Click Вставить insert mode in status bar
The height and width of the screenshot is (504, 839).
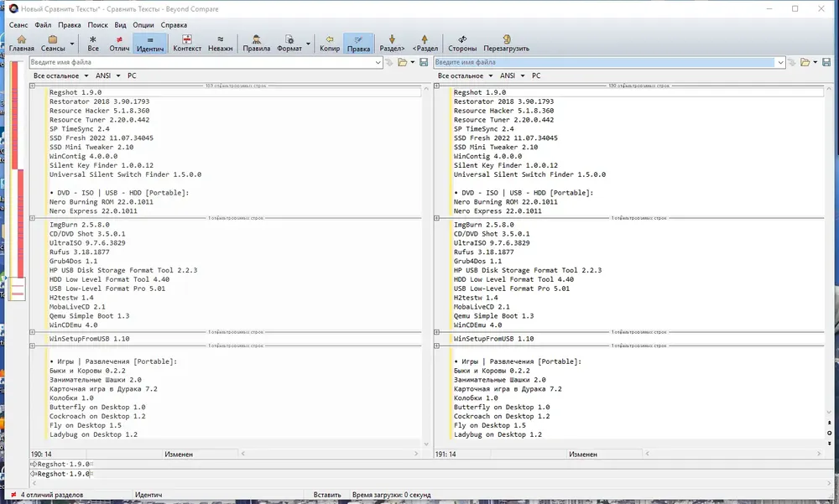point(327,495)
